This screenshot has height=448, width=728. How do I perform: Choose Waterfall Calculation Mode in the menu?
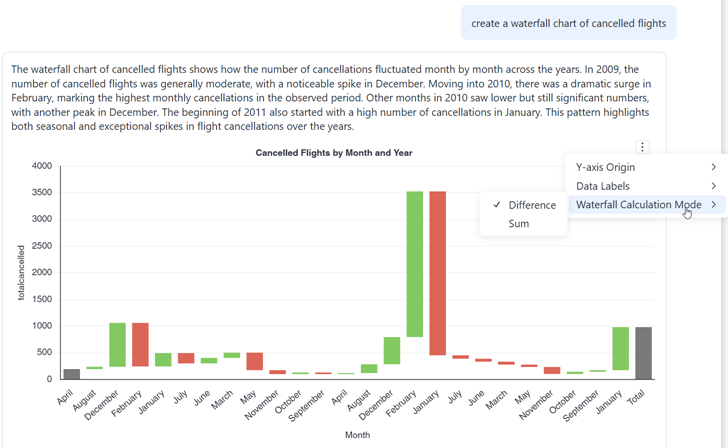click(x=638, y=205)
